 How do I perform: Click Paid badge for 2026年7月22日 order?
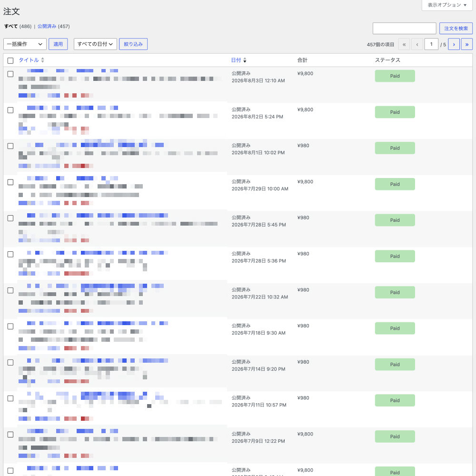[x=395, y=292]
